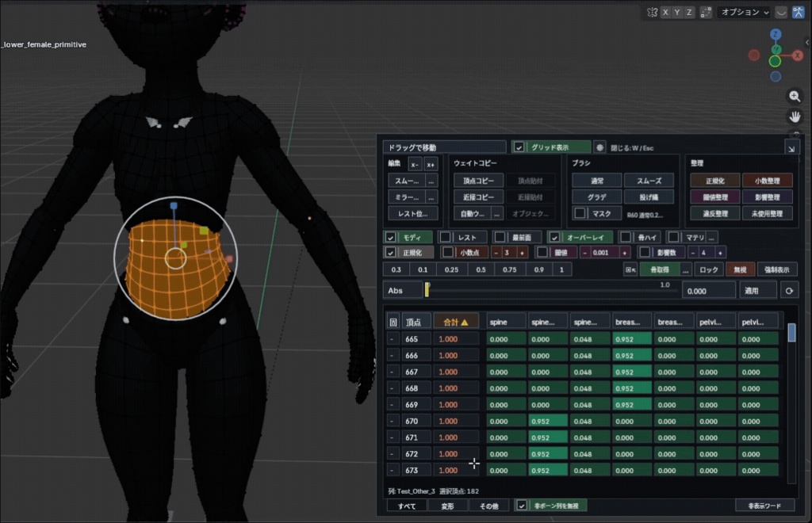Open options next to マテリ checkbox
The image size is (812, 523).
click(x=712, y=238)
